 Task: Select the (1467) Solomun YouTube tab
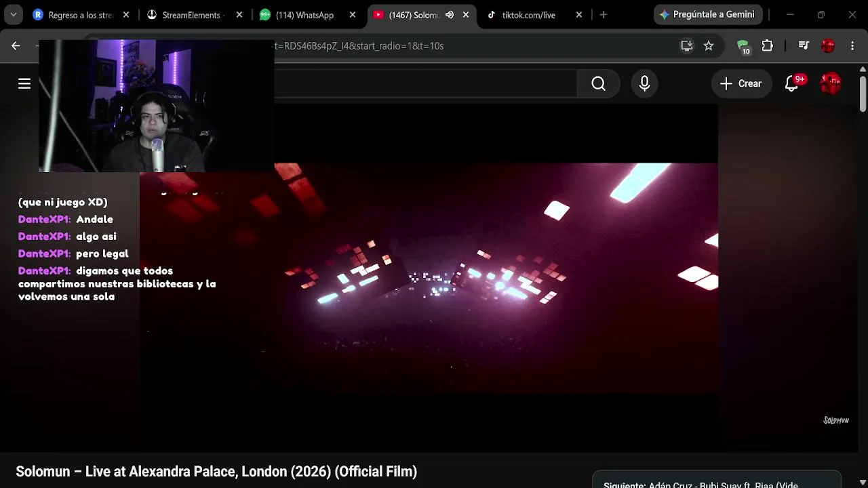click(407, 15)
